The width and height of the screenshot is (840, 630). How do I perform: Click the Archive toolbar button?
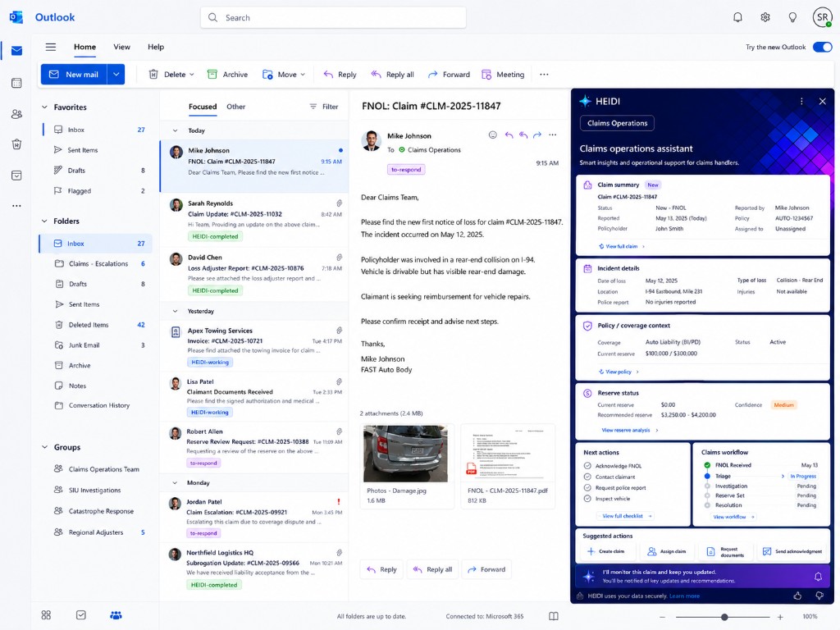(x=228, y=75)
